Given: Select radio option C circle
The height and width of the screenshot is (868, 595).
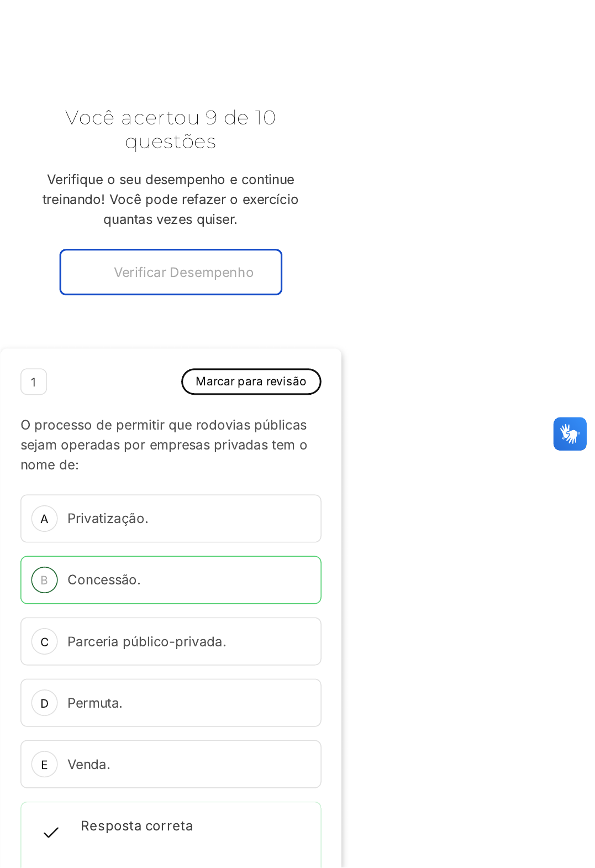Looking at the screenshot, I should [45, 642].
